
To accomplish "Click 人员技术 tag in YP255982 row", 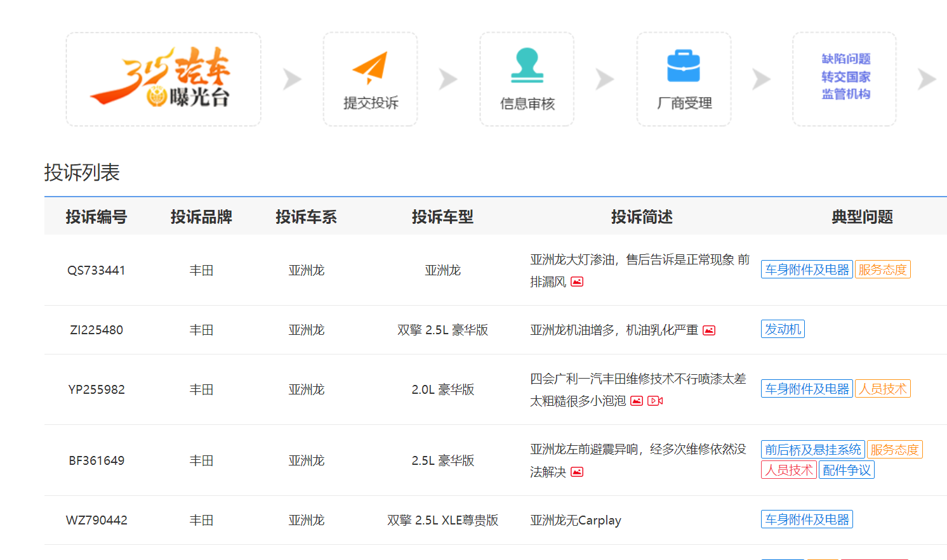I will tap(882, 389).
